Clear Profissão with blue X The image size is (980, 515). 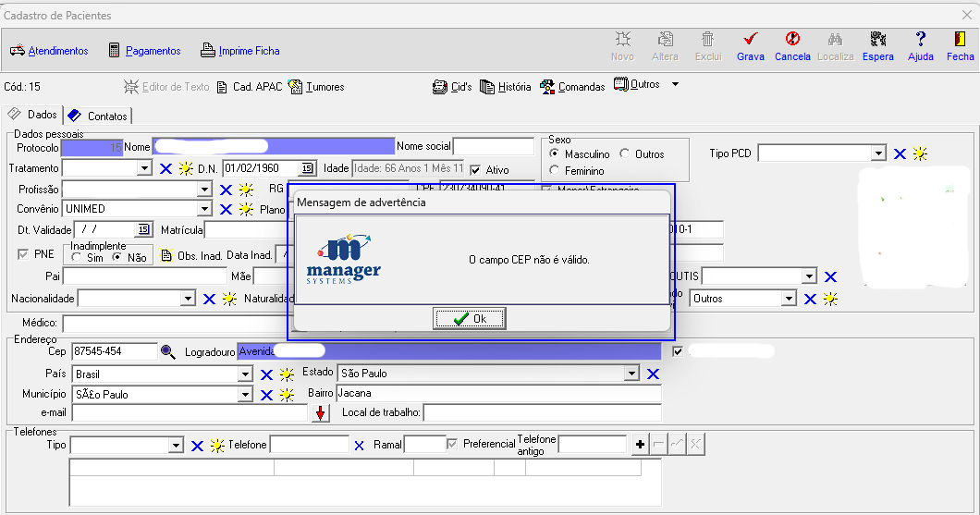226,190
